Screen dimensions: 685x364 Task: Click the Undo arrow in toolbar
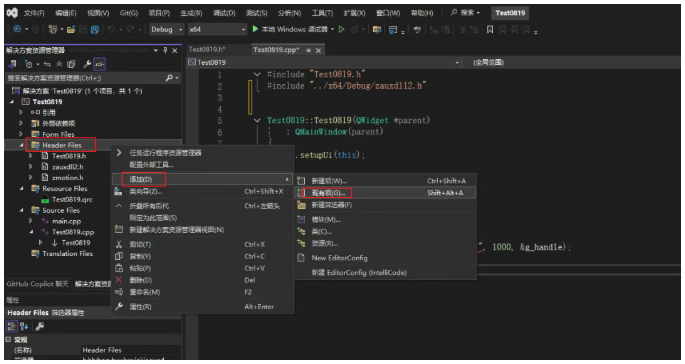(111, 29)
